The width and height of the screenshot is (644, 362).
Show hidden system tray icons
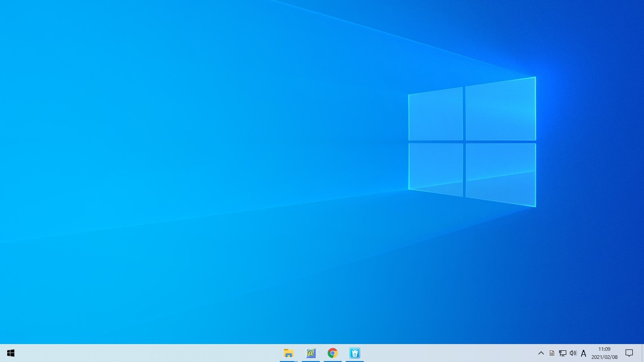541,353
